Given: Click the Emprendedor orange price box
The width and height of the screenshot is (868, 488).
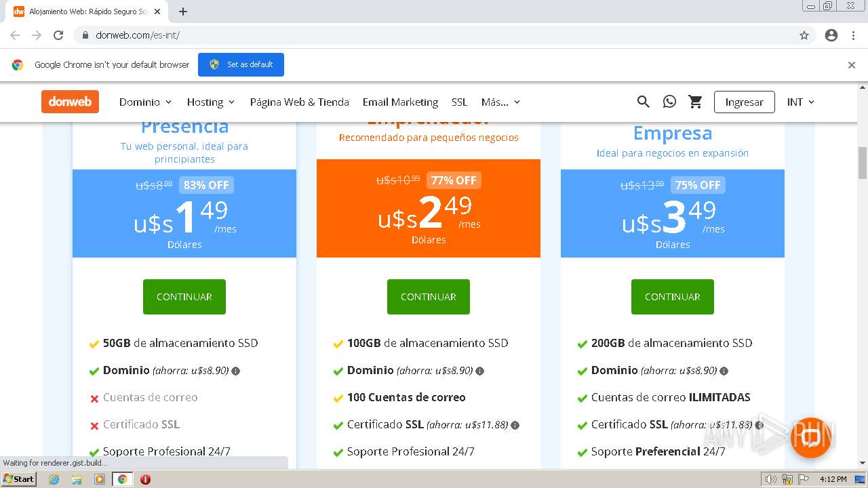Looking at the screenshot, I should [x=429, y=208].
